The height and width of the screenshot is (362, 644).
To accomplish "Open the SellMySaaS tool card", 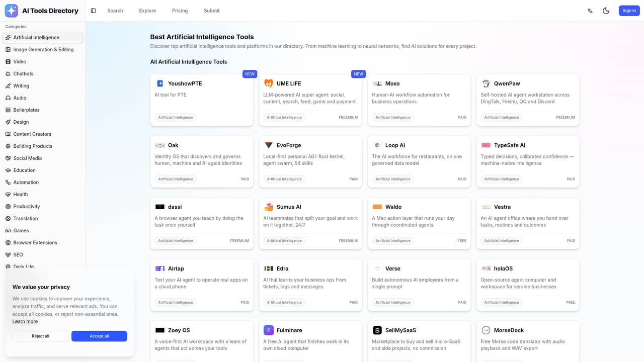I will (419, 341).
